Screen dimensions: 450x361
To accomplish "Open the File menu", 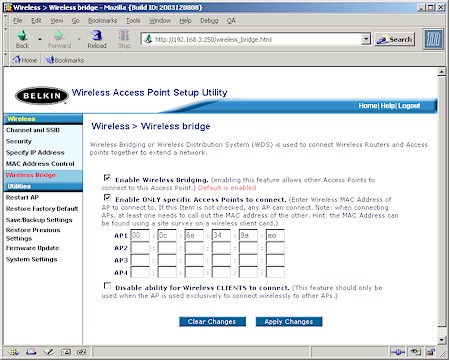I will (x=18, y=21).
